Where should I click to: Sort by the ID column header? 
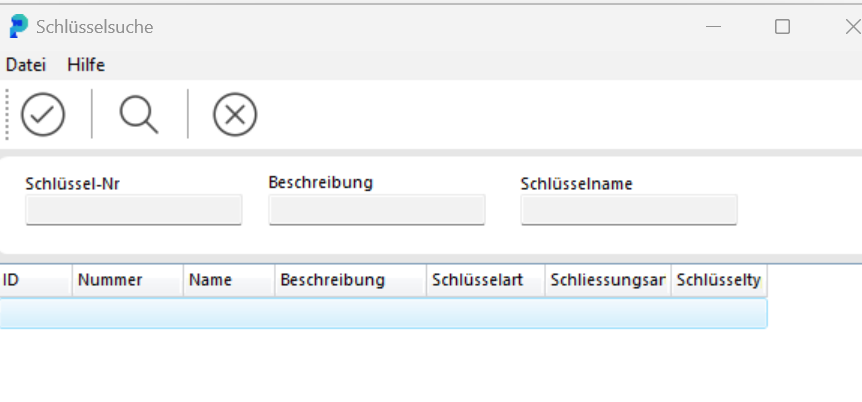click(x=36, y=280)
